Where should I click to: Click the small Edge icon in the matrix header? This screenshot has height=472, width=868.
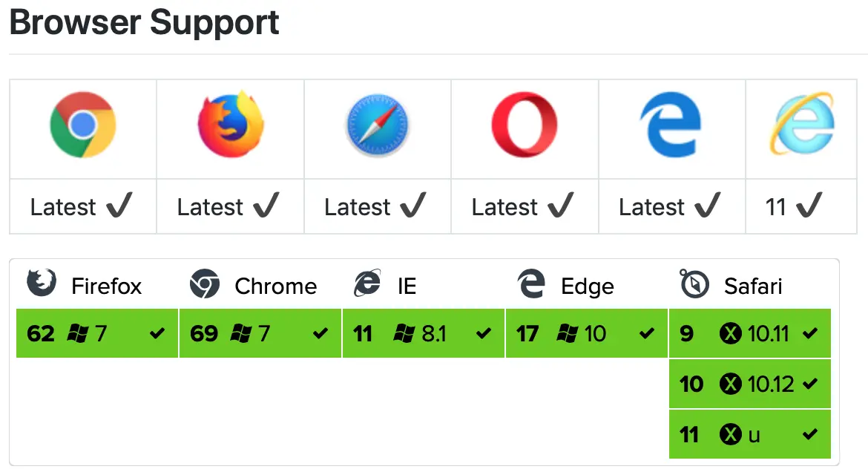pyautogui.click(x=530, y=284)
